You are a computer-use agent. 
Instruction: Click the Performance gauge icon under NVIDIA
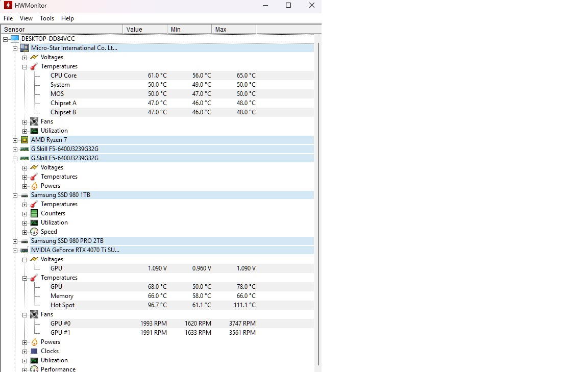tap(34, 369)
